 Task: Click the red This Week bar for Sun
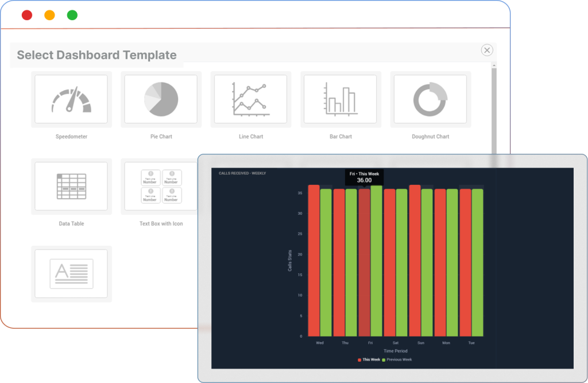click(415, 262)
